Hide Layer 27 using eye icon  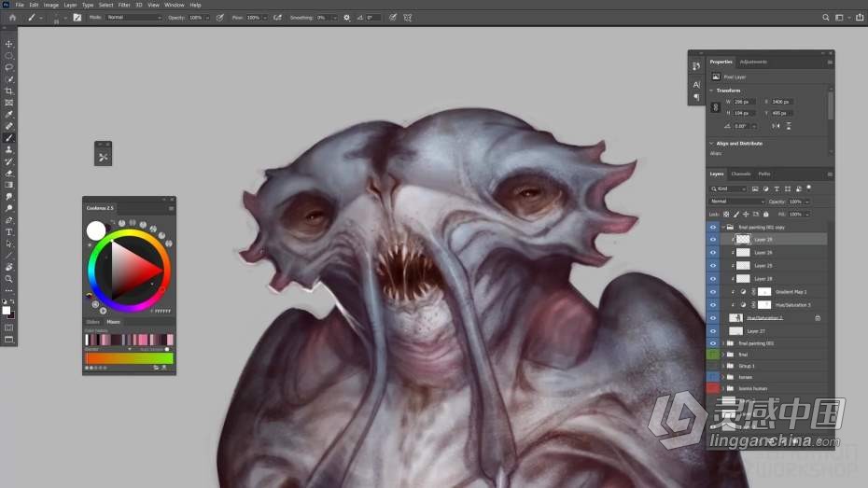point(713,331)
